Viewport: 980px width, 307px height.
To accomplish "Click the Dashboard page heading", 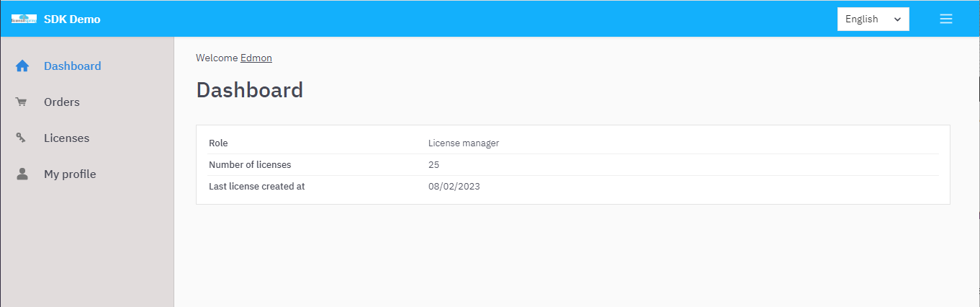I will 249,90.
